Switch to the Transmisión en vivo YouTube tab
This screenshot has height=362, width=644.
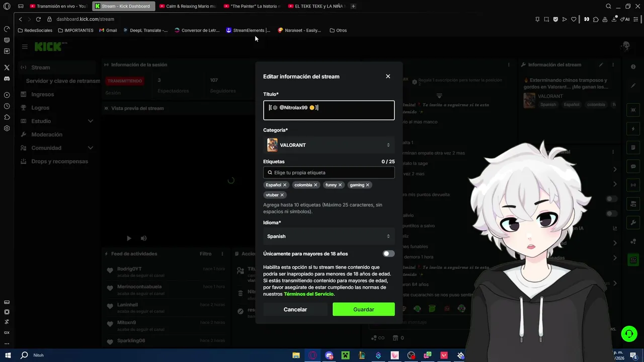[59, 6]
